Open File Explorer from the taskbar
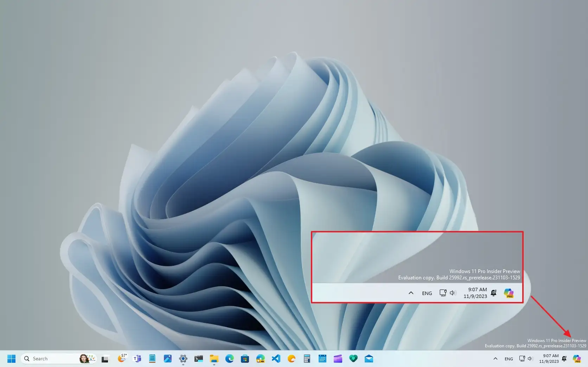The image size is (588, 367). [213, 359]
